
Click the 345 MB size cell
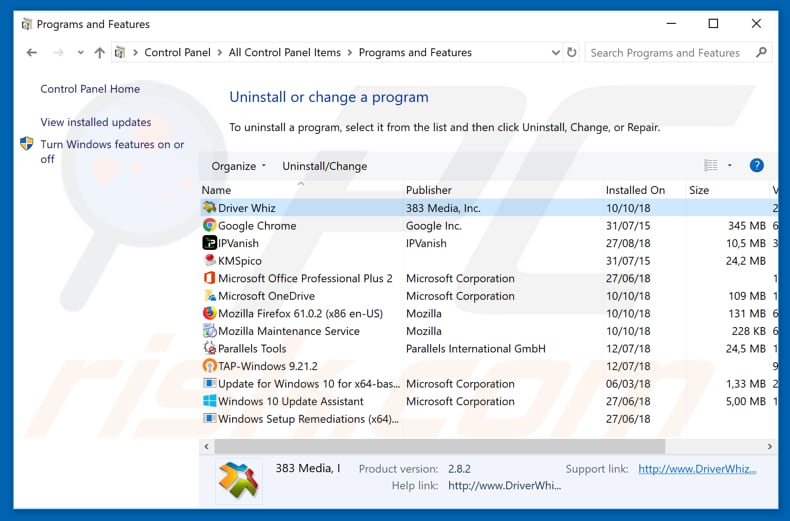click(747, 226)
